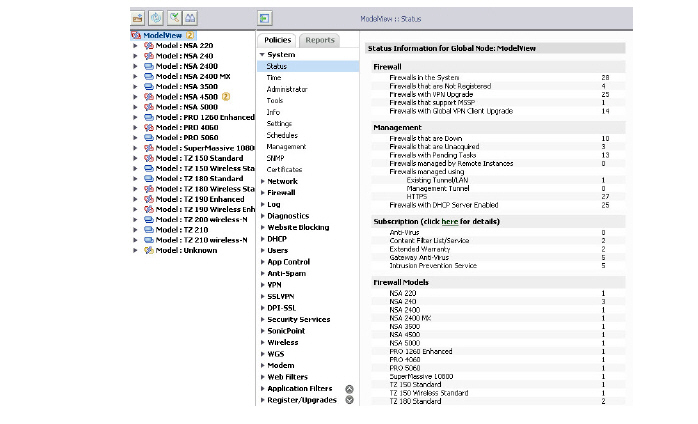This screenshot has height=424, width=698.
Task: Open the Time settings page
Action: tap(274, 77)
